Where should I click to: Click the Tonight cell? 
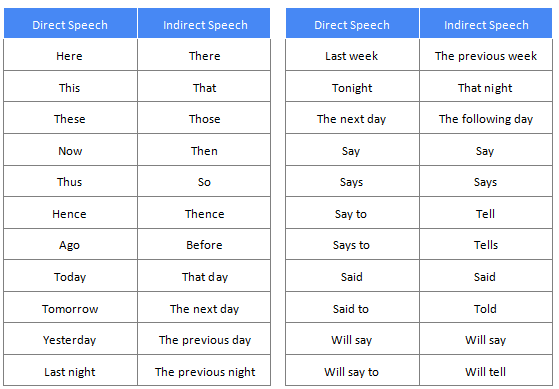pos(352,87)
